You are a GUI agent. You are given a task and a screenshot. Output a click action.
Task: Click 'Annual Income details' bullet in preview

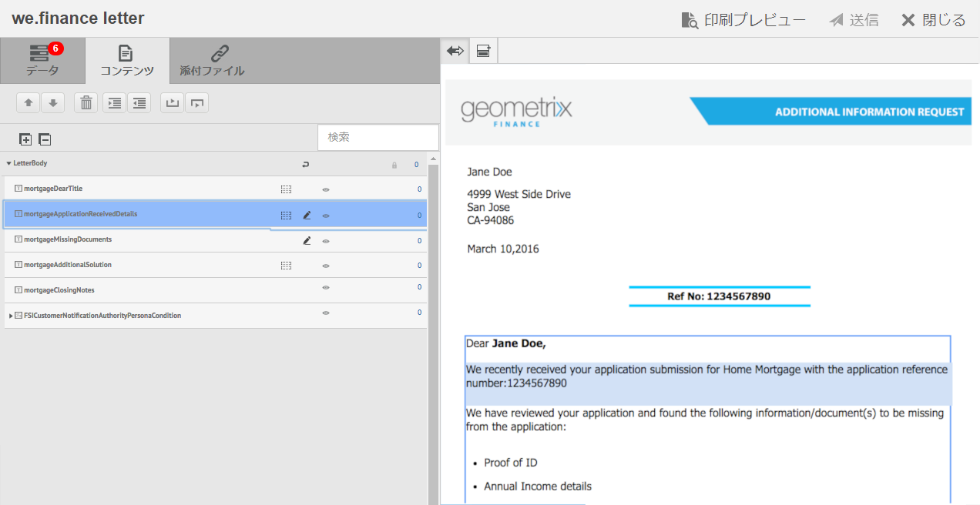tap(538, 487)
